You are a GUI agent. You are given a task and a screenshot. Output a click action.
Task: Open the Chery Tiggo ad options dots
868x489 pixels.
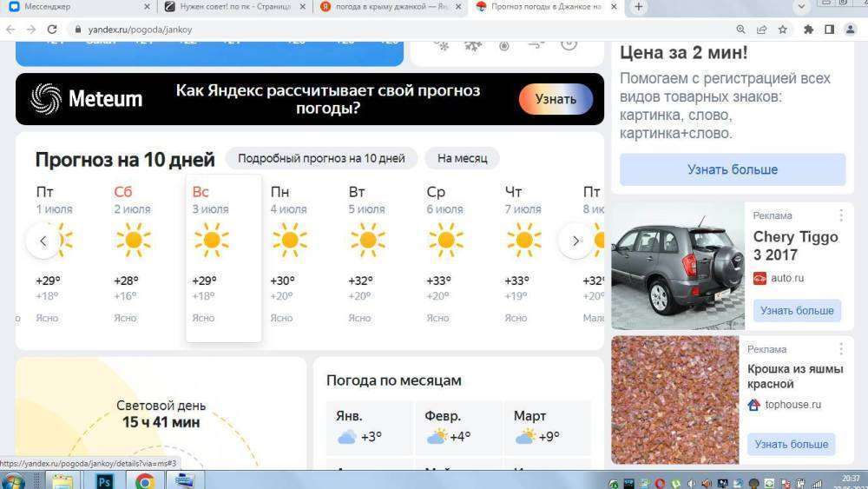click(x=841, y=215)
